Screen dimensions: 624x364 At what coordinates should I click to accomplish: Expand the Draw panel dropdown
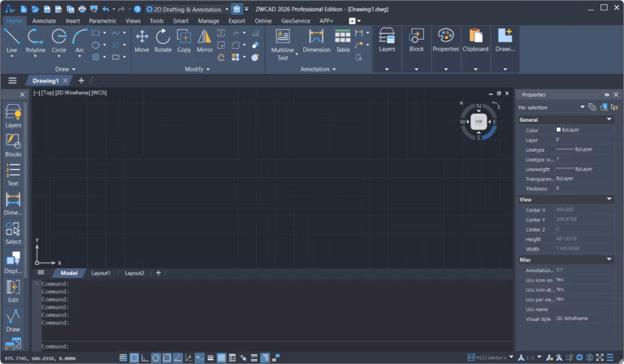click(x=65, y=69)
